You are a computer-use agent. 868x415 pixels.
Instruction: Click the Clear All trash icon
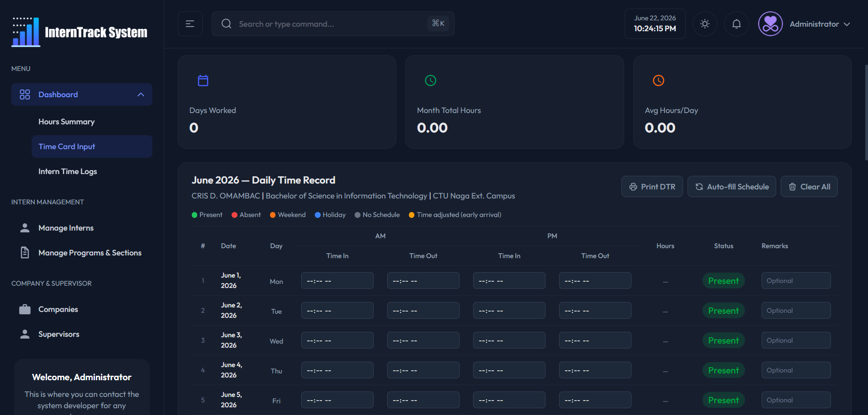tap(792, 187)
